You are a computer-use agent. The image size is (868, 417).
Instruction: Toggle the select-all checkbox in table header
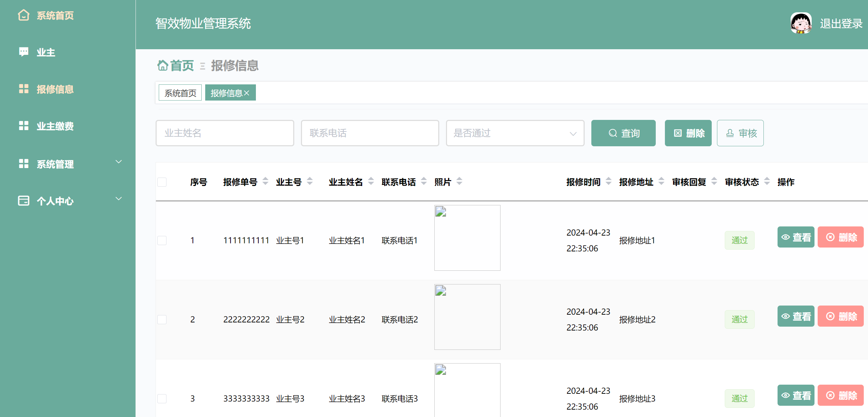pyautogui.click(x=162, y=182)
